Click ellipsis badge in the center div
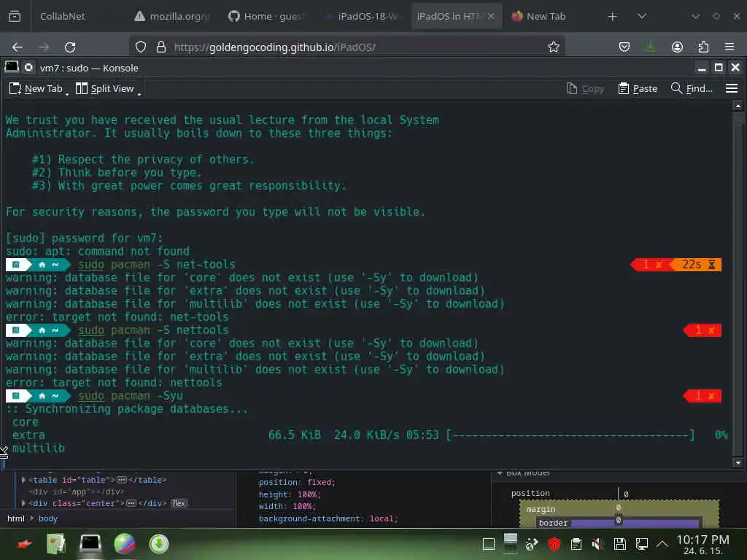 (131, 503)
